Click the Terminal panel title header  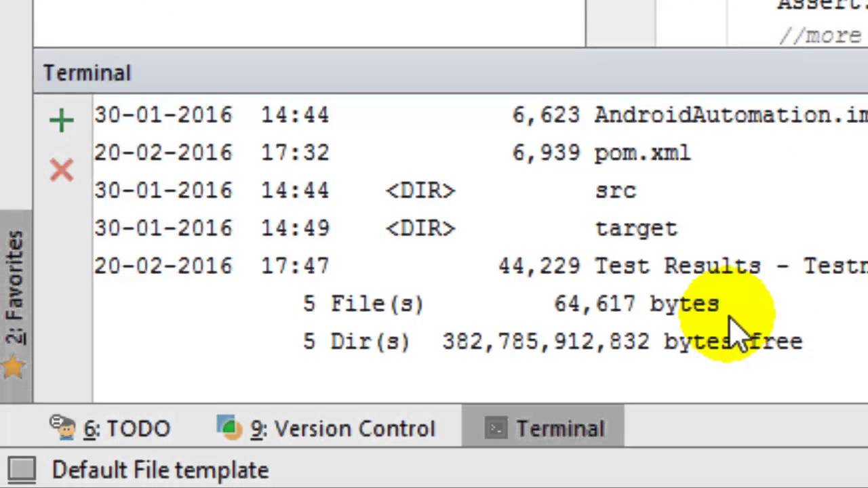pyautogui.click(x=87, y=73)
